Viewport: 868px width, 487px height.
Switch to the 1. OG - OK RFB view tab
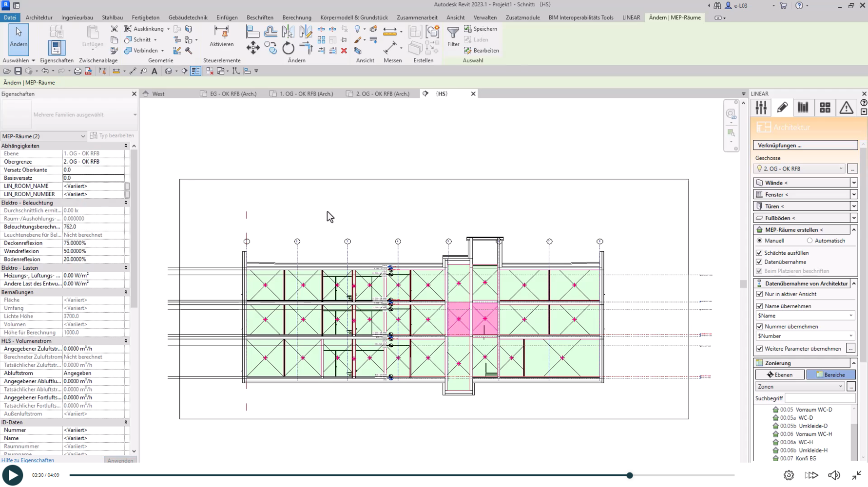306,94
